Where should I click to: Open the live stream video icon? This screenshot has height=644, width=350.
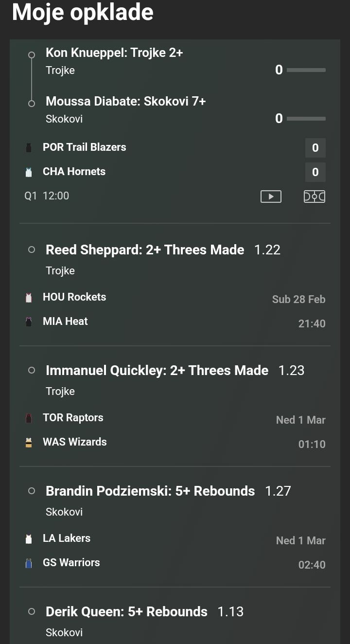click(x=271, y=197)
